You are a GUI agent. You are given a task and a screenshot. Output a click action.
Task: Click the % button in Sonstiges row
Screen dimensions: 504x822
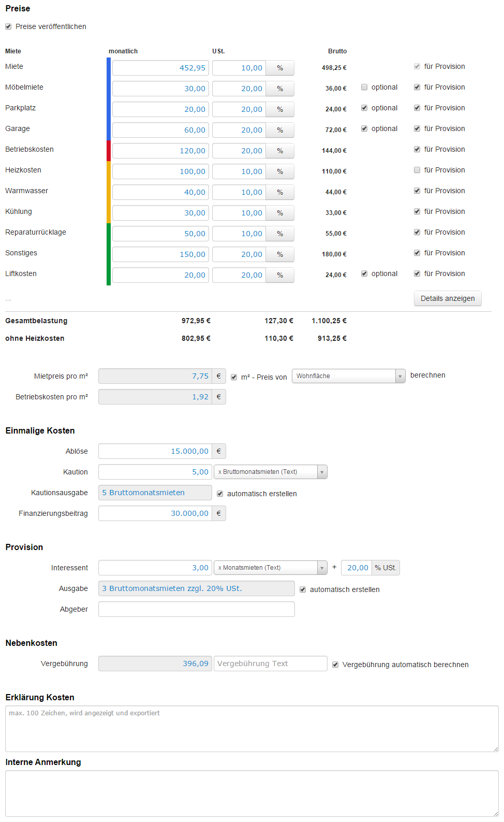pyautogui.click(x=280, y=254)
